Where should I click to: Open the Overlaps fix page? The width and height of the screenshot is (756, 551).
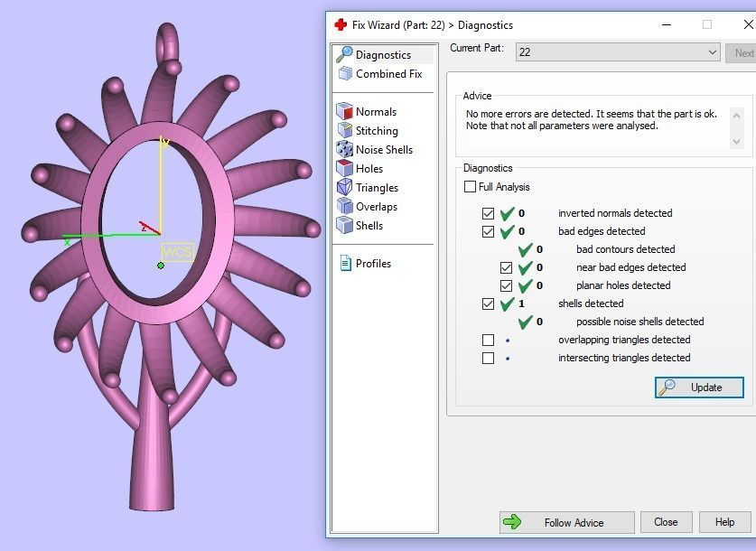click(377, 206)
